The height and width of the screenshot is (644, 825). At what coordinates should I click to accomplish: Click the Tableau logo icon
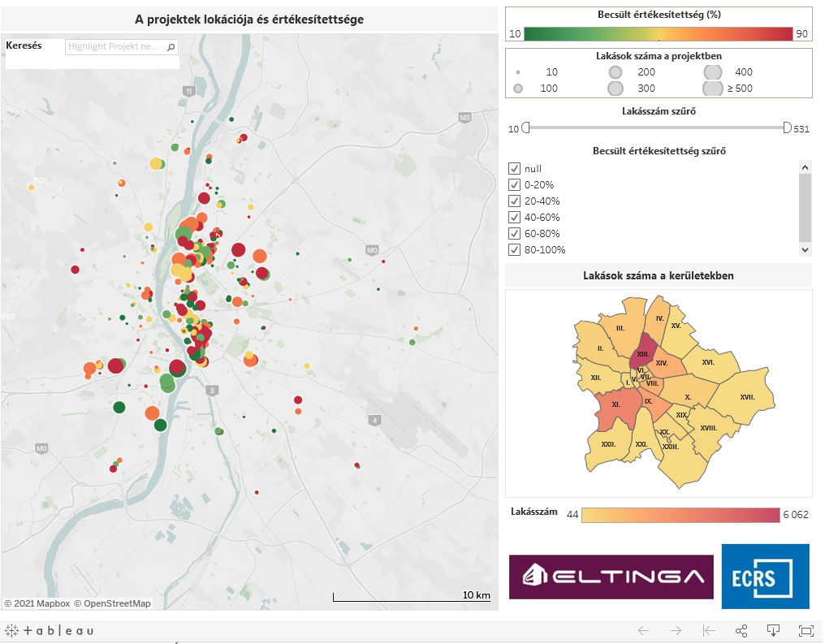49,631
